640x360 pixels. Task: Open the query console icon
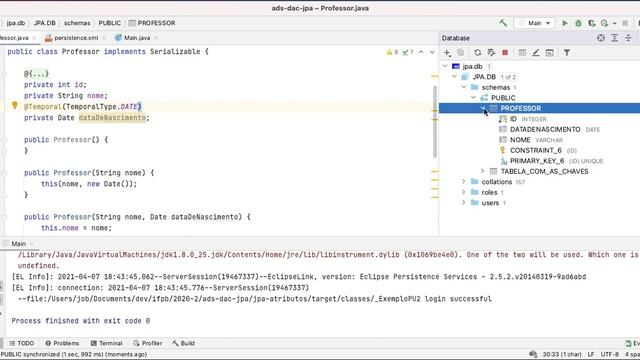[x=550, y=53]
